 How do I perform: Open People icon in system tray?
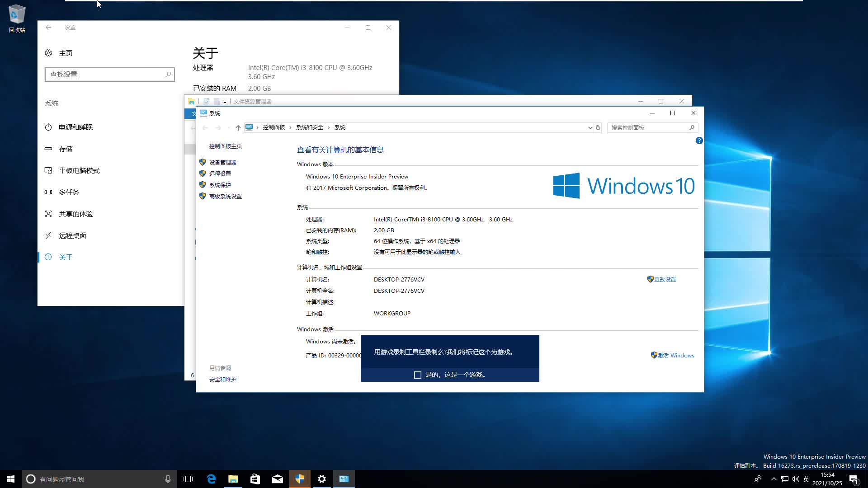click(758, 479)
